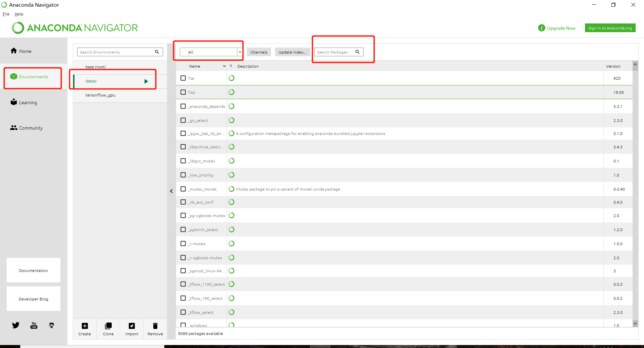Click the search environments magnifier icon

coord(157,52)
